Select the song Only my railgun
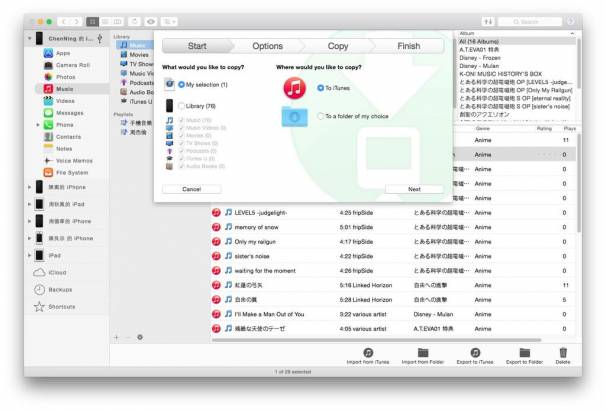Screen dimensions: 606x411 click(x=255, y=242)
